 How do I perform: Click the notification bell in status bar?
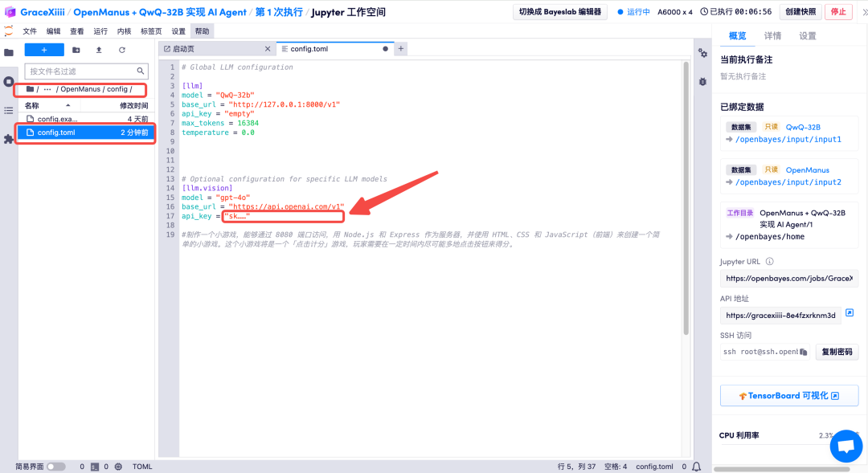696,467
